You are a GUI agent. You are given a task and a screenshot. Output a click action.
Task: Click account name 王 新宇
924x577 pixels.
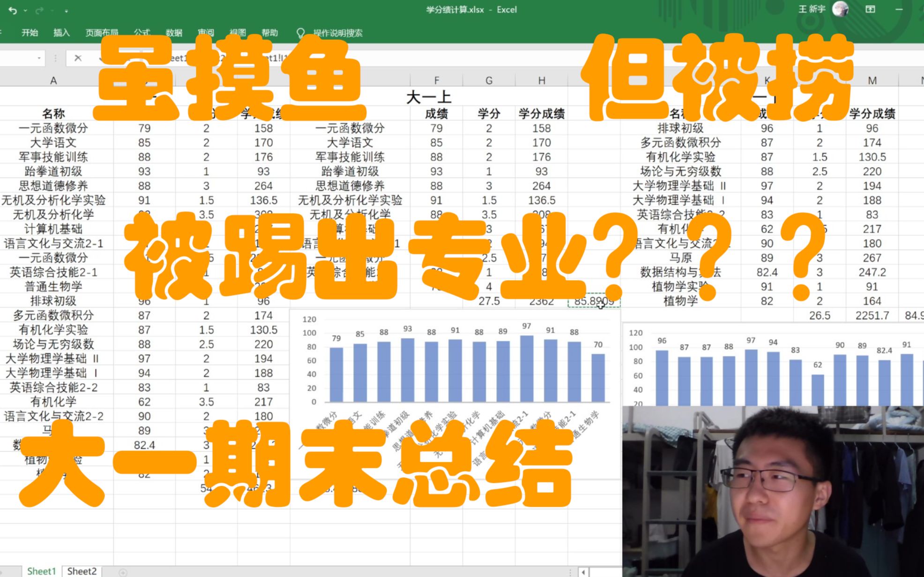[x=812, y=9]
